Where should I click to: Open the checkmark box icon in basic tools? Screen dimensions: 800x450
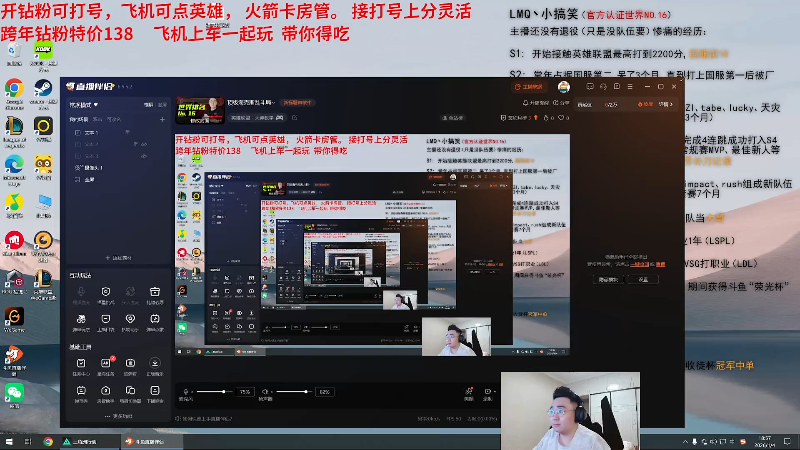coord(81,363)
